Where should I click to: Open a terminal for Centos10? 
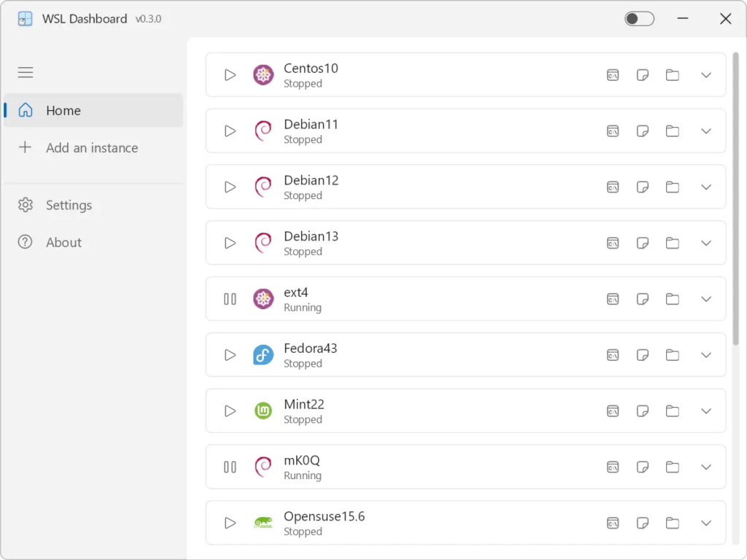point(613,74)
